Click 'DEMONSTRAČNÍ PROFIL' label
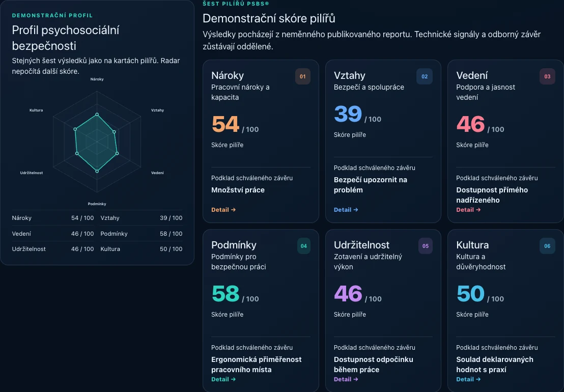 [x=52, y=15]
